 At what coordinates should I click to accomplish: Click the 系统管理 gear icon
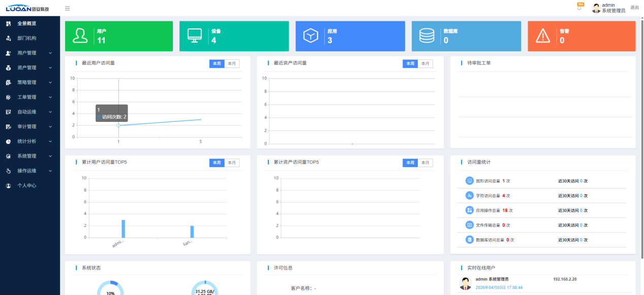click(8, 156)
